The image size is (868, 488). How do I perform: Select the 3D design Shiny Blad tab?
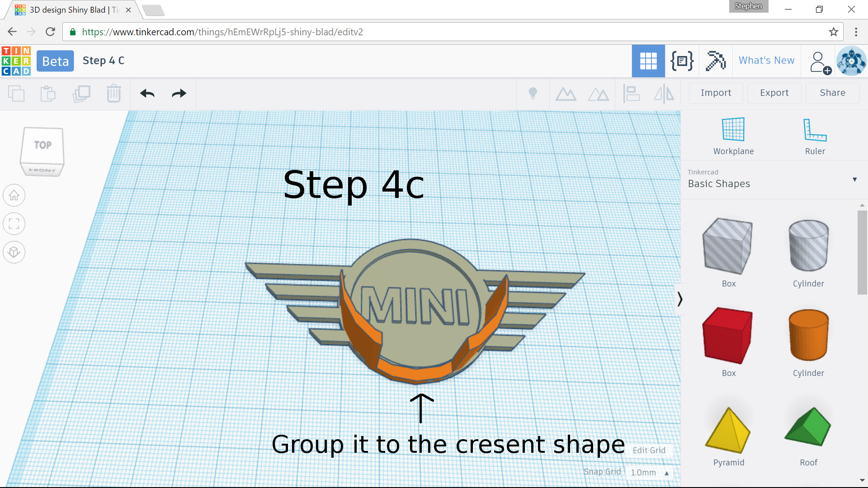[x=73, y=10]
